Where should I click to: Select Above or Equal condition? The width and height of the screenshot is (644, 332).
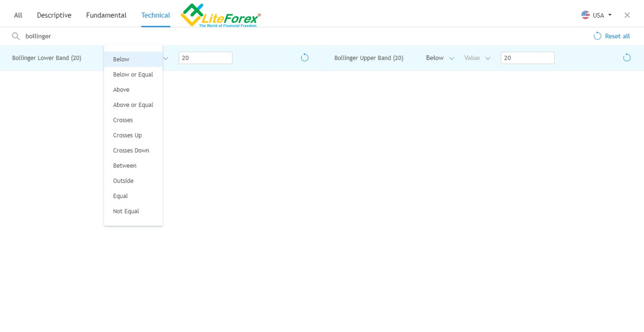tap(133, 105)
